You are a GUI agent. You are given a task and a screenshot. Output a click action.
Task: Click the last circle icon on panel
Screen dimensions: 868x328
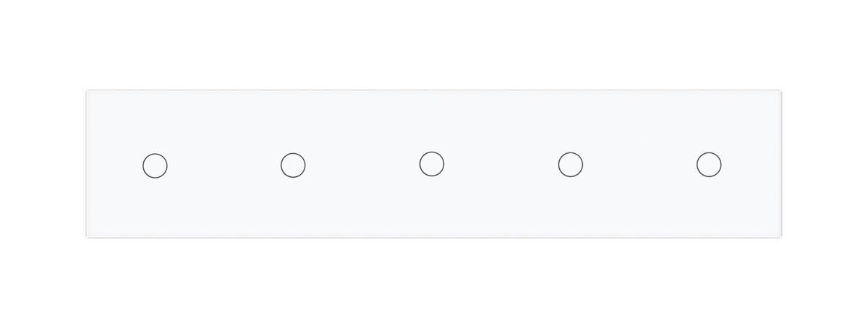point(709,165)
